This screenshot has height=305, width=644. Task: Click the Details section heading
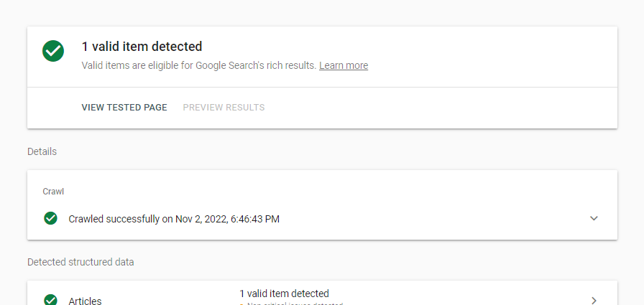(42, 151)
